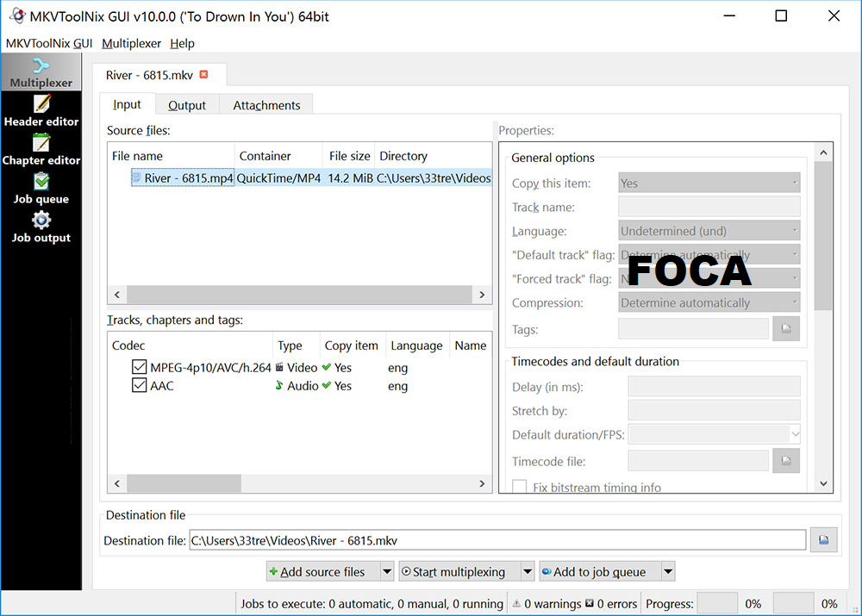The height and width of the screenshot is (616, 862).
Task: Sort tracks by Language column header
Action: [417, 345]
